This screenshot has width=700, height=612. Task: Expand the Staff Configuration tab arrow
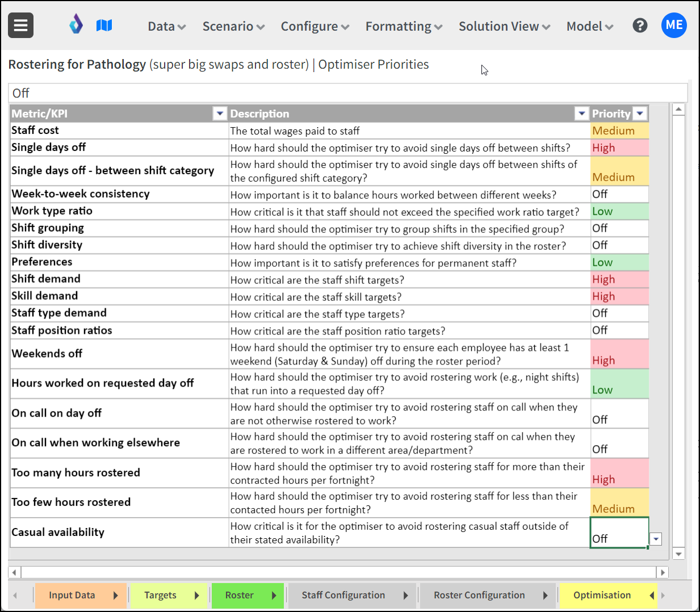tap(406, 596)
